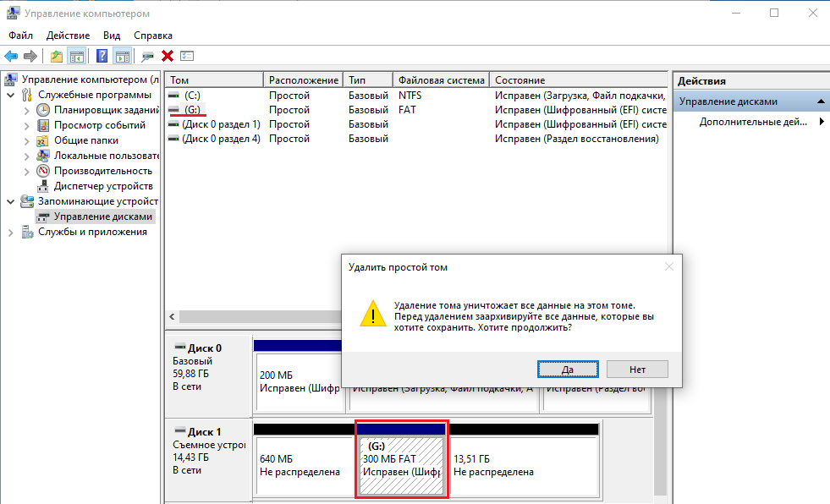This screenshot has height=504, width=830.
Task: Click the horizontal scrollbar under the volume list
Action: (x=254, y=316)
